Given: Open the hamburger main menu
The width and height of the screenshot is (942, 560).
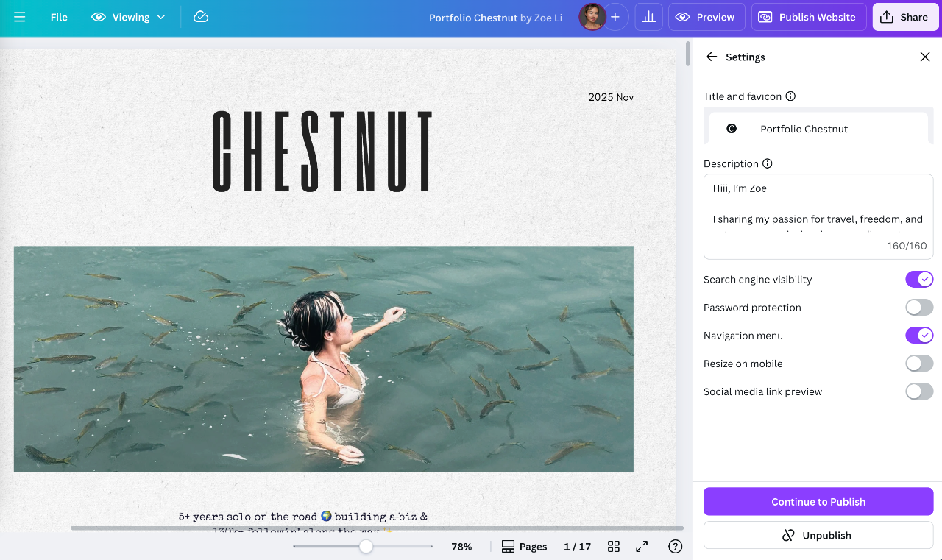Looking at the screenshot, I should 20,17.
